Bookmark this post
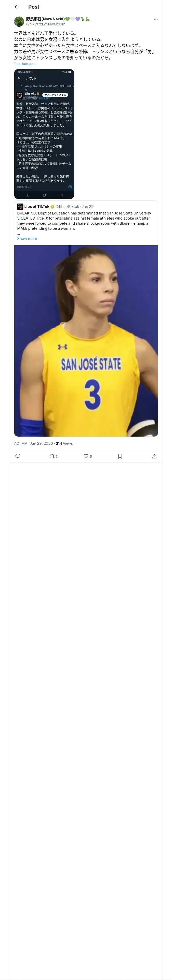The height and width of the screenshot is (980, 172). (120, 456)
